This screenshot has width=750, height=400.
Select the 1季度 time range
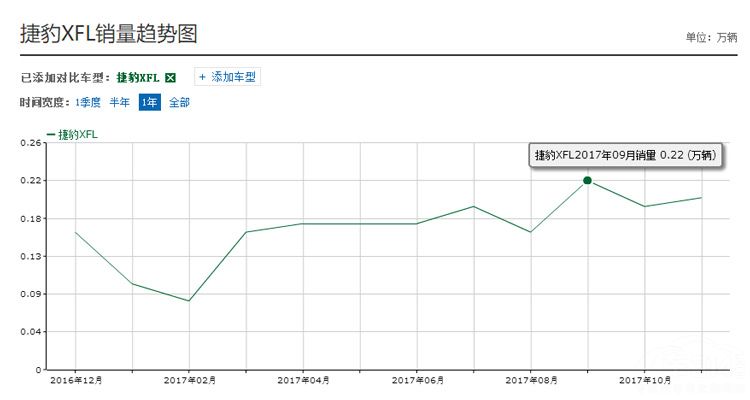coord(88,102)
